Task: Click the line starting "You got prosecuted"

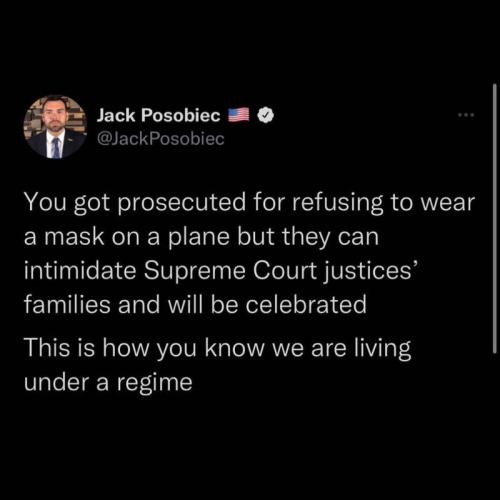Action: point(249,203)
